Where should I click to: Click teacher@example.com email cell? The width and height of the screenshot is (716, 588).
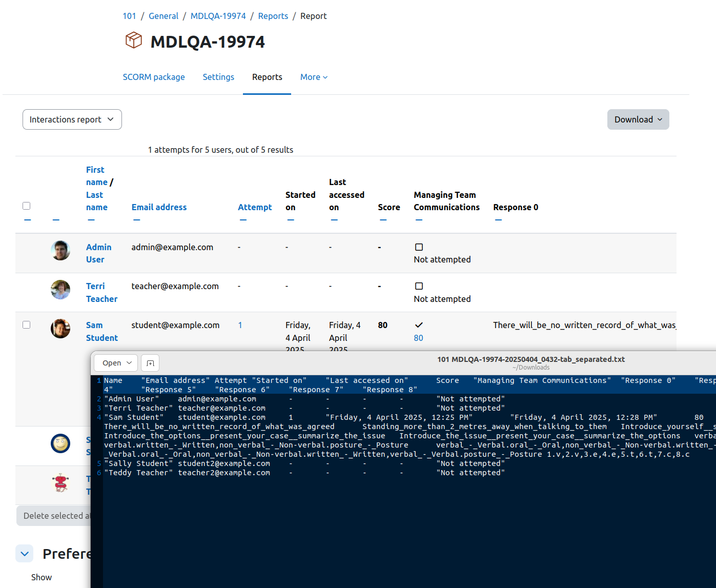click(x=175, y=286)
